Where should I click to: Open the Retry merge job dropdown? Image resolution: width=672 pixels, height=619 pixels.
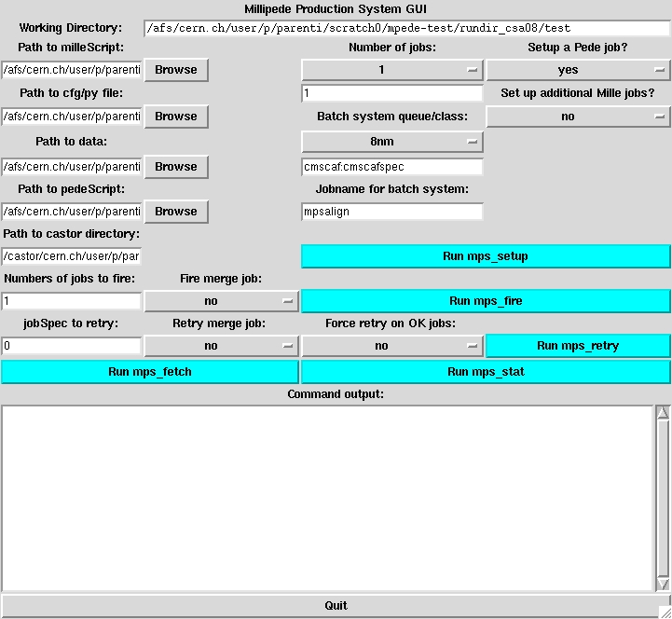point(221,346)
